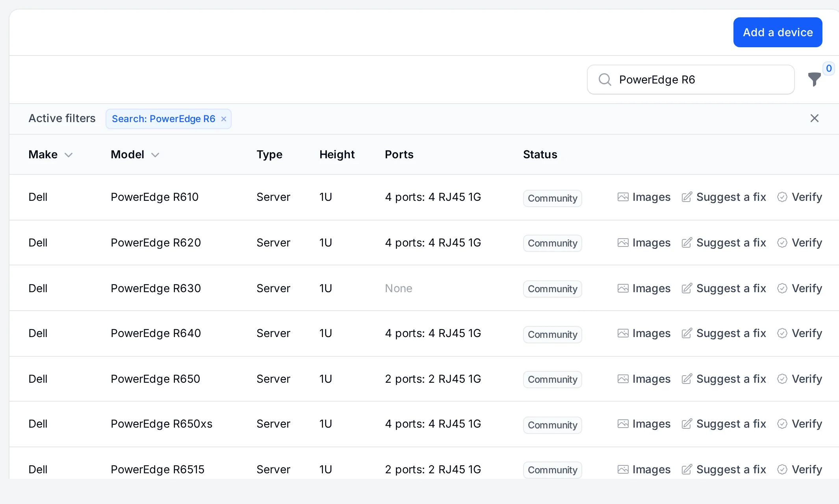Image resolution: width=839 pixels, height=504 pixels.
Task: Click '2 ports: 2 RJ45 1G' for R650
Action: coord(433,379)
